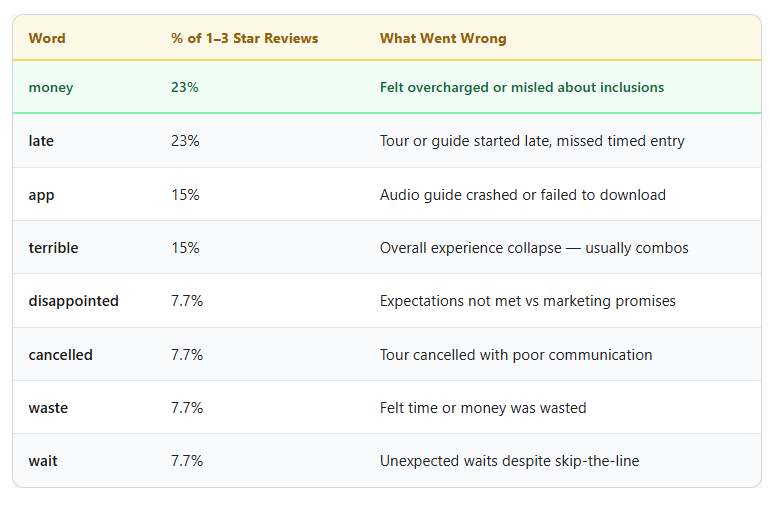Click the 23% value in the late row
The image size is (770, 510).
[185, 141]
